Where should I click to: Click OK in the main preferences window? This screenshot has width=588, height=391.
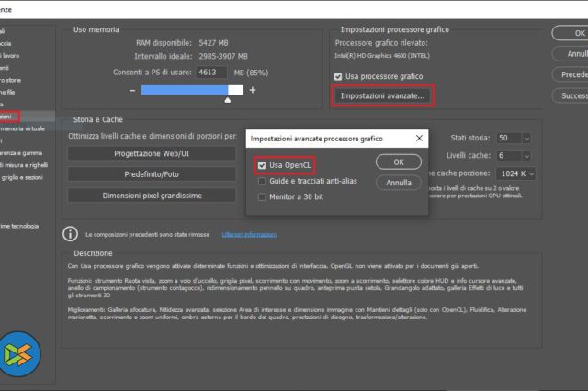pos(570,33)
